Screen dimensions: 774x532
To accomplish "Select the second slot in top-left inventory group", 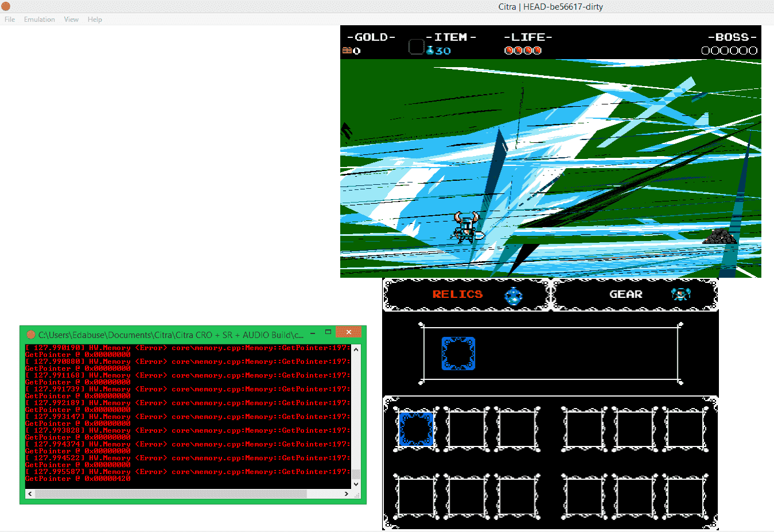I will pos(466,429).
